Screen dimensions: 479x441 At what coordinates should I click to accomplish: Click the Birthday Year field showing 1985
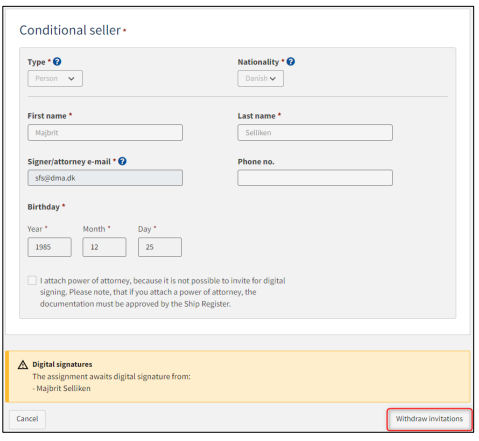49,247
